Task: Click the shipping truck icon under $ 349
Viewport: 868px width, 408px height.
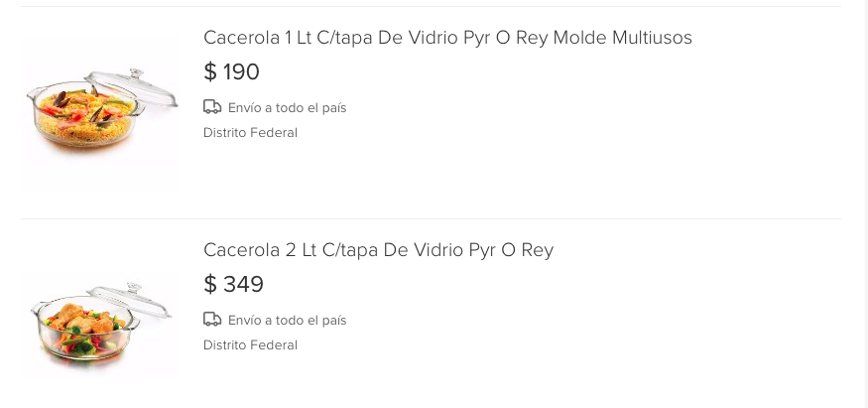Action: [x=211, y=320]
